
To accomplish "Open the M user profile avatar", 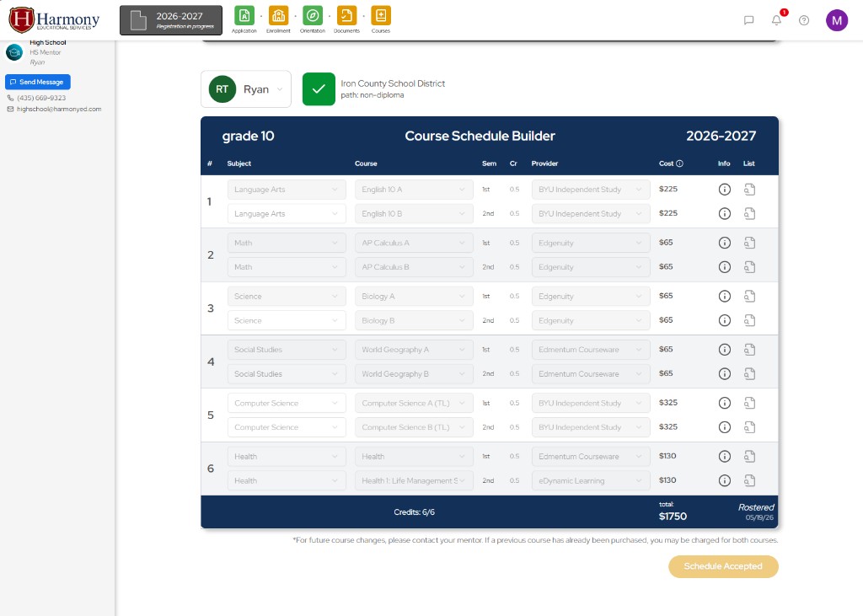I will coord(837,20).
